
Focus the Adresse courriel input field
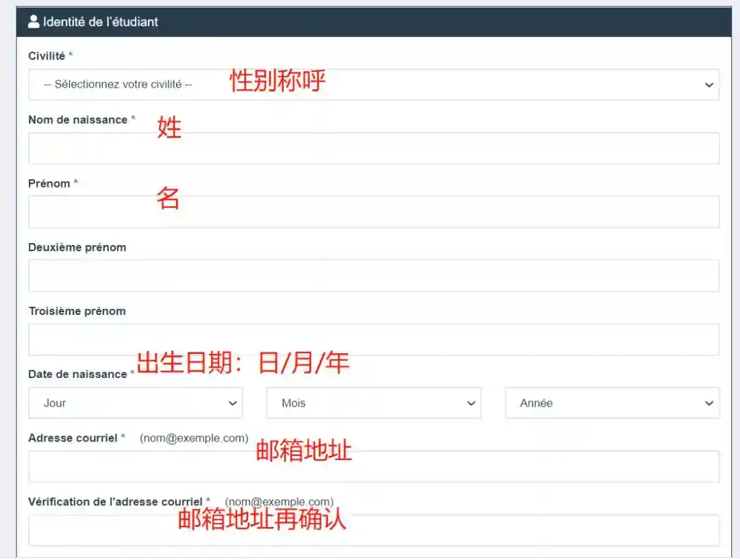pyautogui.click(x=373, y=467)
